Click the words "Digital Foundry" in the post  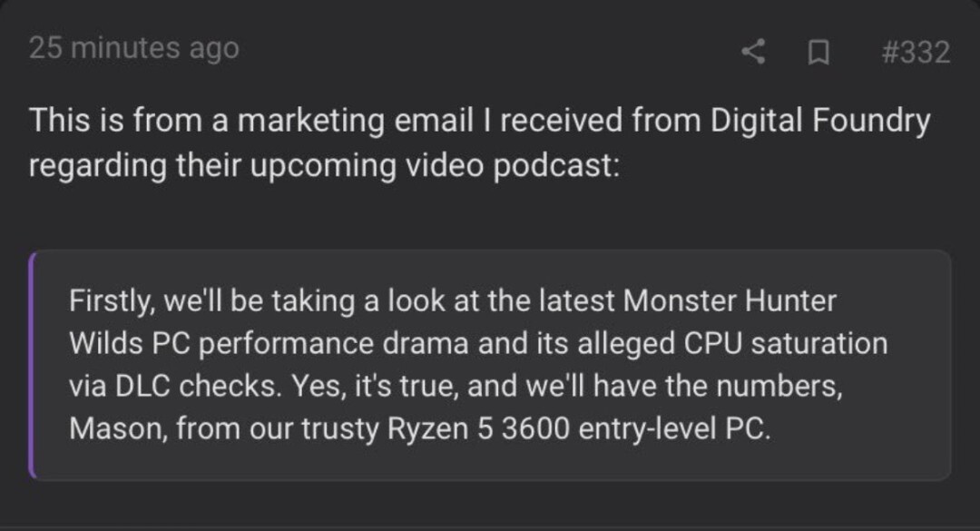[820, 121]
